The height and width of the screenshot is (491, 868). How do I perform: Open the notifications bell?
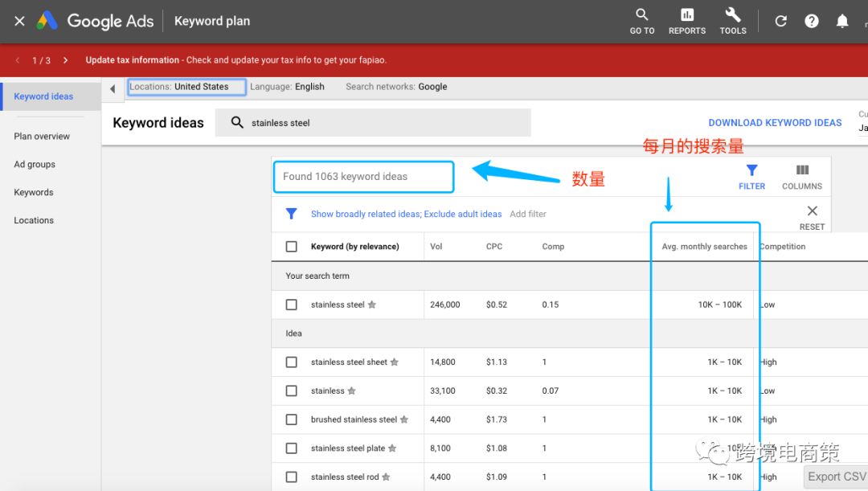pyautogui.click(x=842, y=22)
